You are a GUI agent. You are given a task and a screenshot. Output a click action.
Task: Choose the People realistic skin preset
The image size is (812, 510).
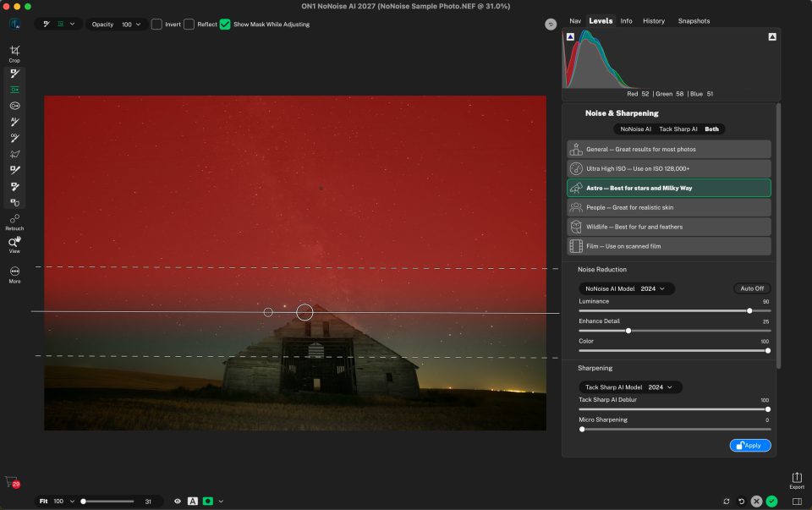668,207
